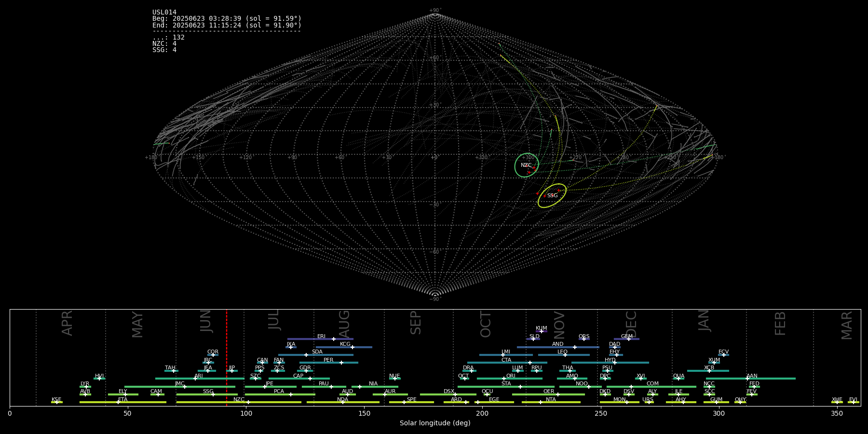This screenshot has height=434, width=868.
Task: Click the ETA shower label
Action: coord(123,400)
